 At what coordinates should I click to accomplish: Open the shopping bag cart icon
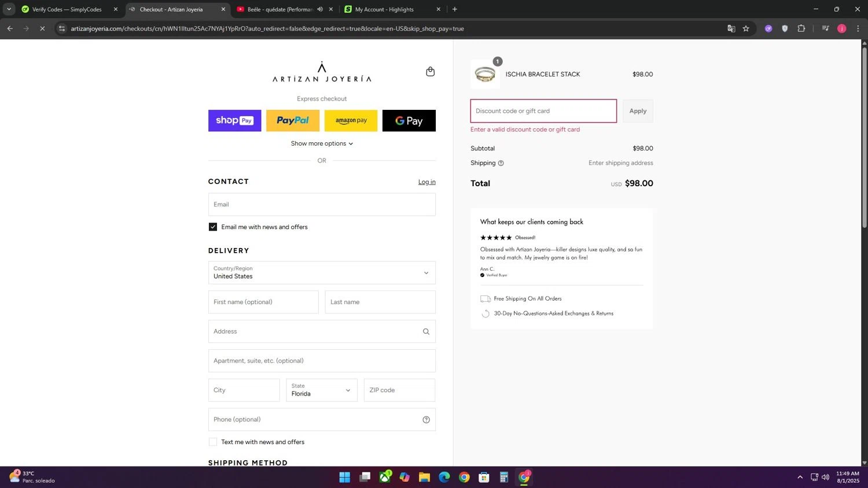point(430,72)
